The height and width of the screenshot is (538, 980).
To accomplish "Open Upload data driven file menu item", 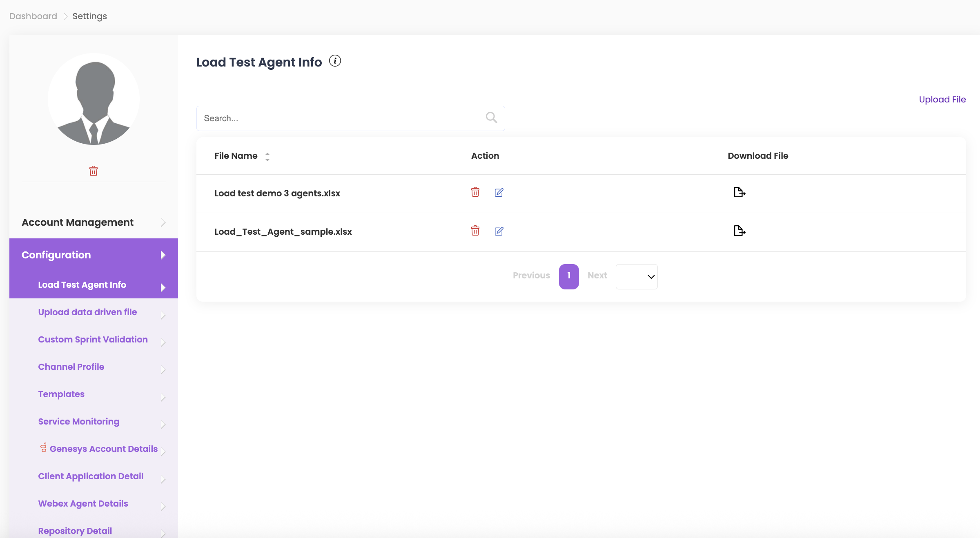I will point(87,312).
